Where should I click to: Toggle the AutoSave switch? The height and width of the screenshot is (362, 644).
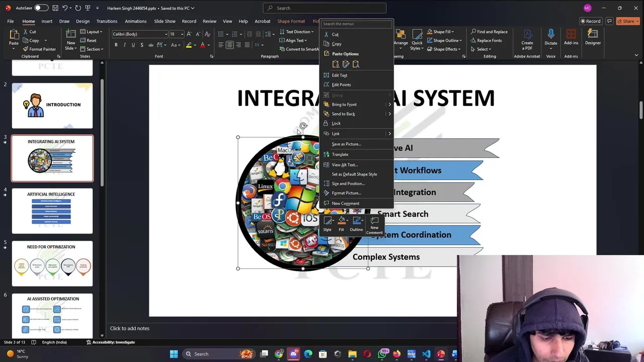point(41,8)
